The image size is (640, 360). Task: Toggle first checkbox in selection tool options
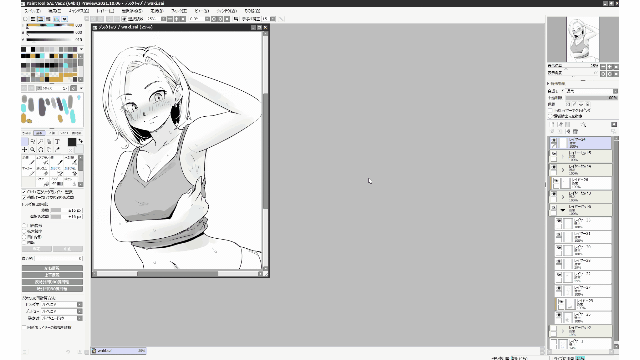24,191
